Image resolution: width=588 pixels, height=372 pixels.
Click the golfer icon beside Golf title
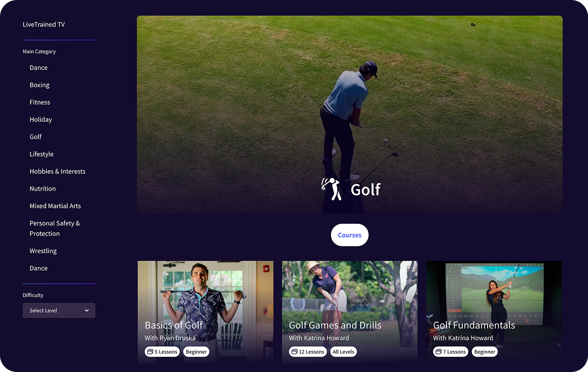[331, 189]
